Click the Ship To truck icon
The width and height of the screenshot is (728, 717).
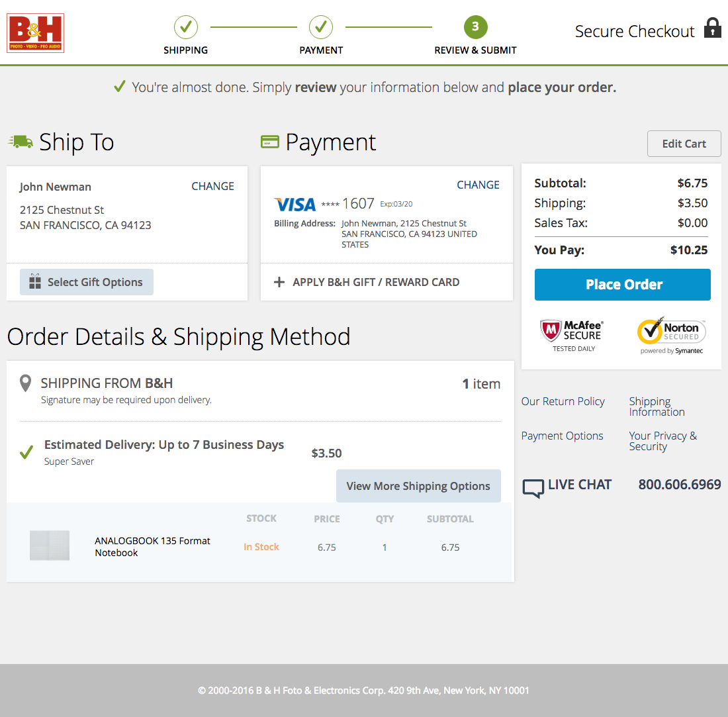pyautogui.click(x=21, y=141)
